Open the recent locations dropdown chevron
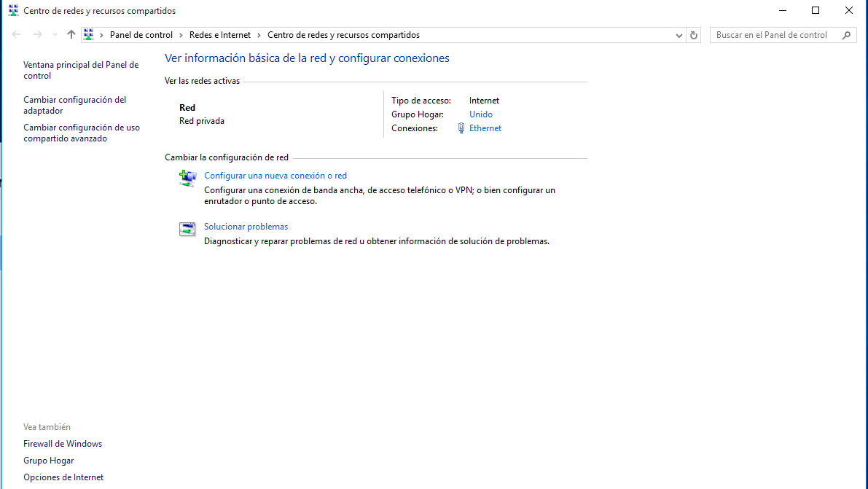This screenshot has height=489, width=868. pos(55,35)
